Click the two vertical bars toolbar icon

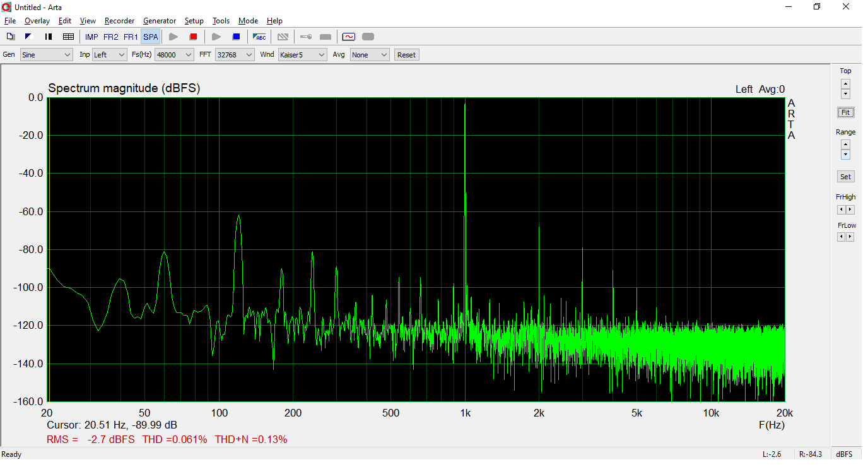tap(48, 37)
